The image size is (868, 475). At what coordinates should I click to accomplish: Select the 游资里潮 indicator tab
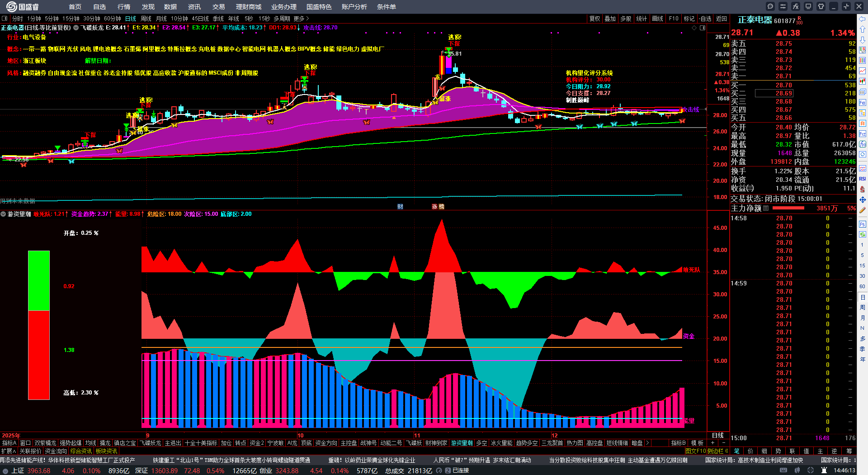462,443
